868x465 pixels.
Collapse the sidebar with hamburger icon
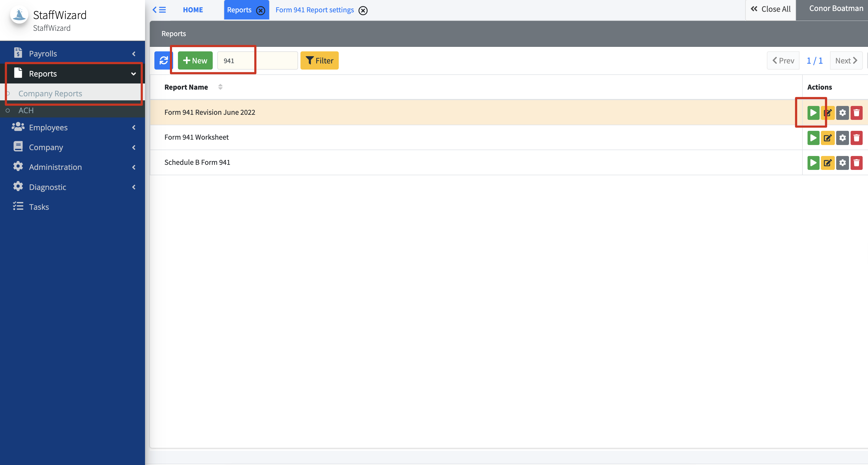click(x=159, y=10)
